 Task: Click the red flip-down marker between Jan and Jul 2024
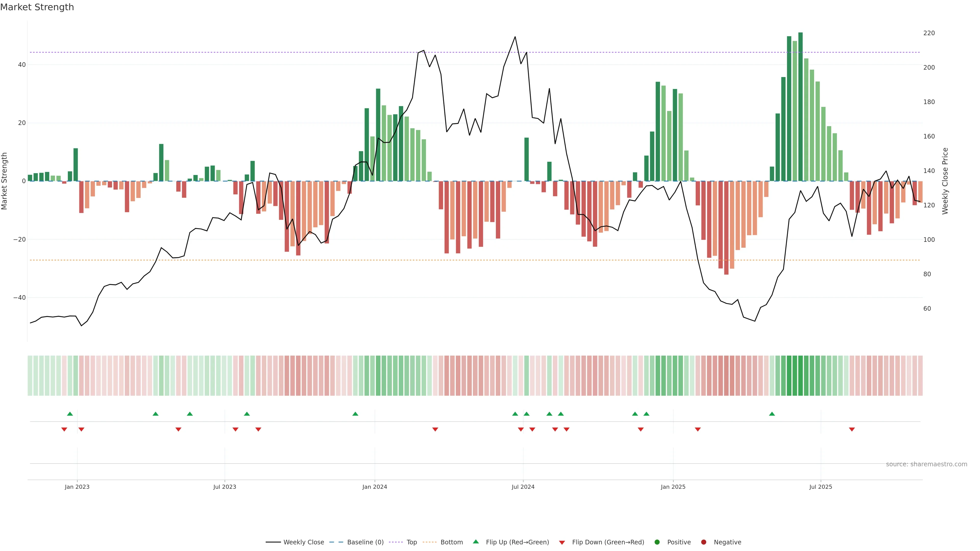pyautogui.click(x=435, y=429)
